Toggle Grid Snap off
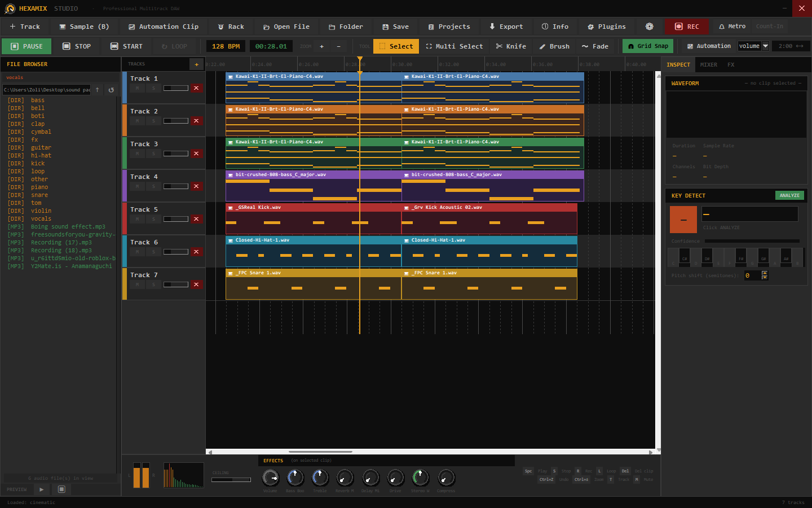This screenshot has height=508, width=812. coord(648,46)
